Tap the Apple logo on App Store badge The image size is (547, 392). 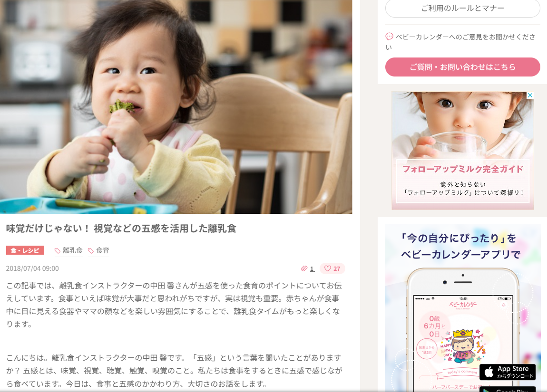489,372
